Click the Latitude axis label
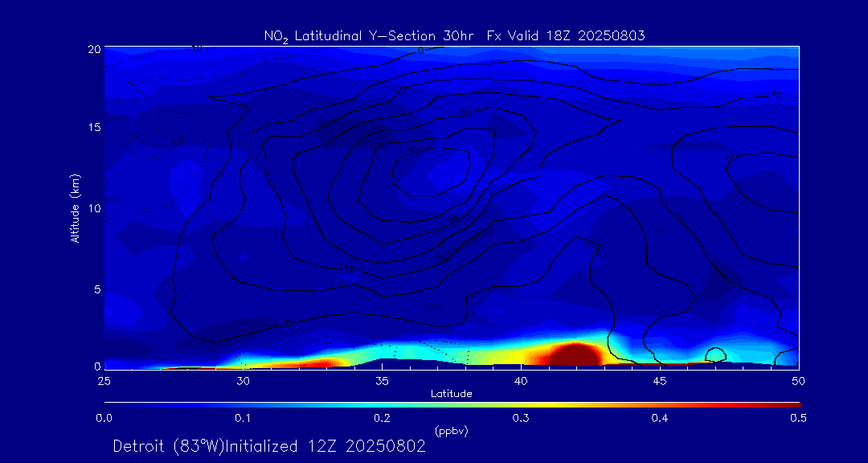This screenshot has width=868, height=463. coord(451,394)
